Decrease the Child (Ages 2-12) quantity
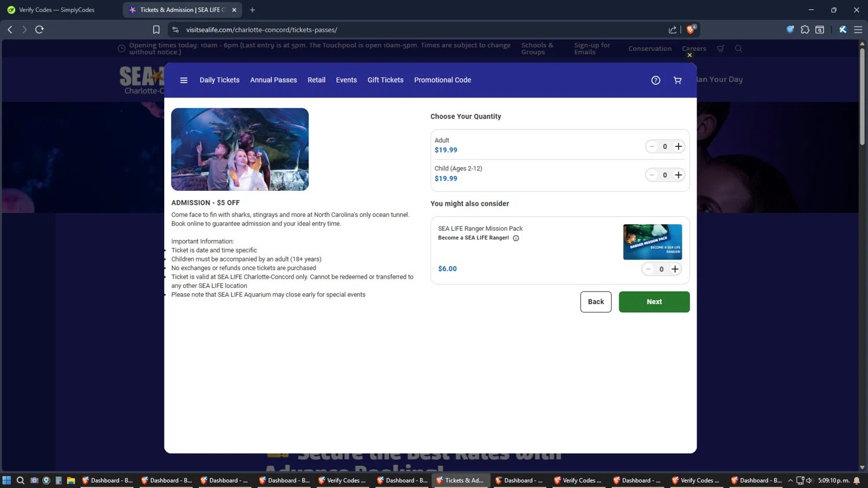Screen dimensions: 868x488 point(652,175)
